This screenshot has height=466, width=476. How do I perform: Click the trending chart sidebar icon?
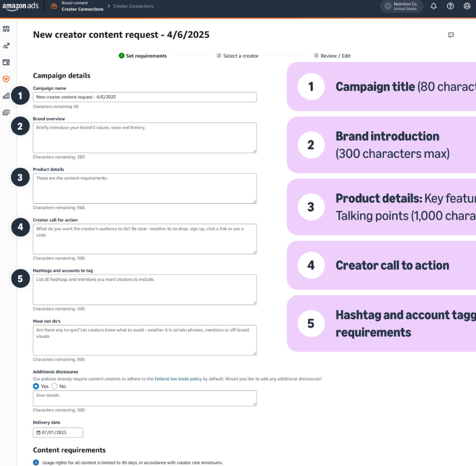click(6, 45)
